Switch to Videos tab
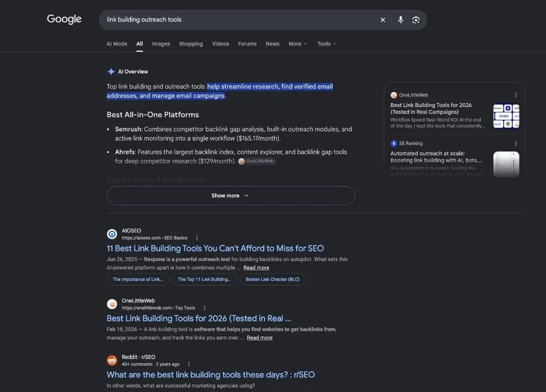 (220, 44)
